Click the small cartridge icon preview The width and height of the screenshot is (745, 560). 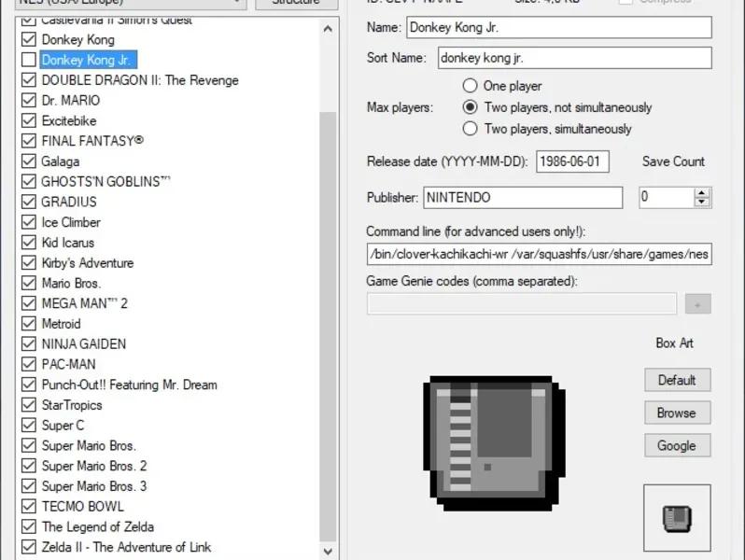coord(677,518)
